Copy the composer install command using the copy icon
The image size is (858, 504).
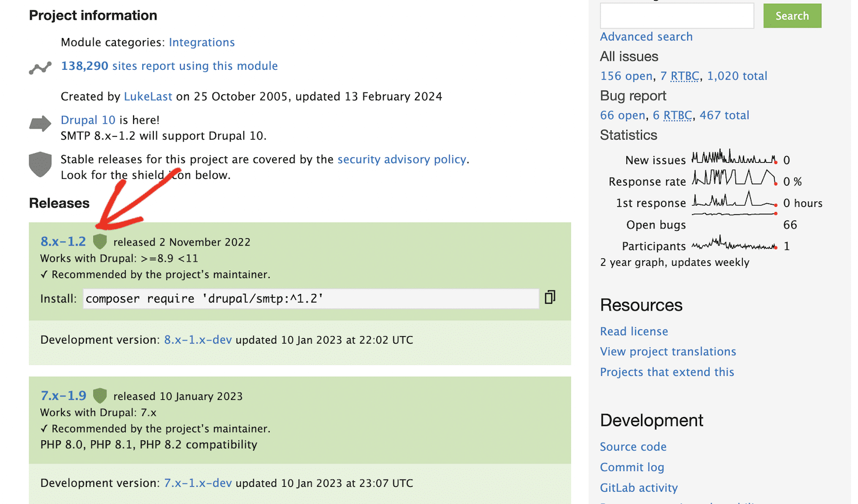click(549, 298)
